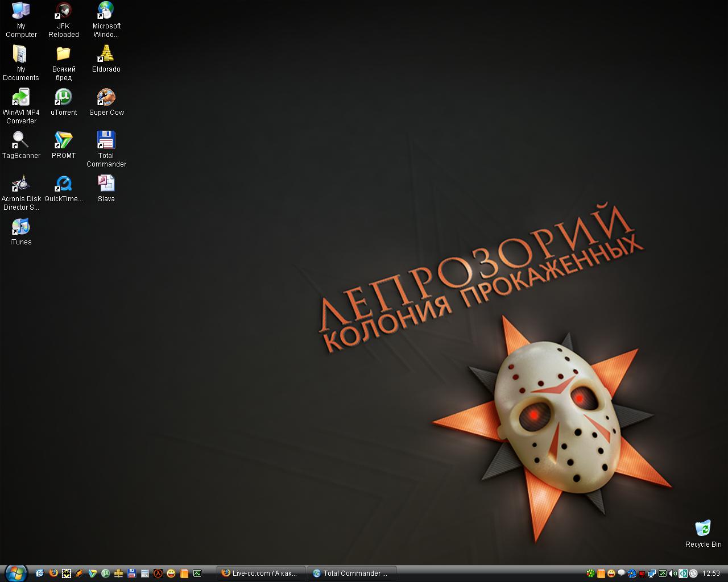Launch the iTunes desktop shortcut
The height and width of the screenshot is (582, 728).
21,227
